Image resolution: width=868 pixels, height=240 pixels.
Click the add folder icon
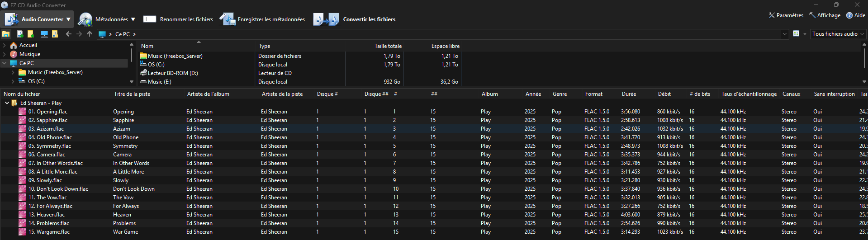tap(31, 34)
